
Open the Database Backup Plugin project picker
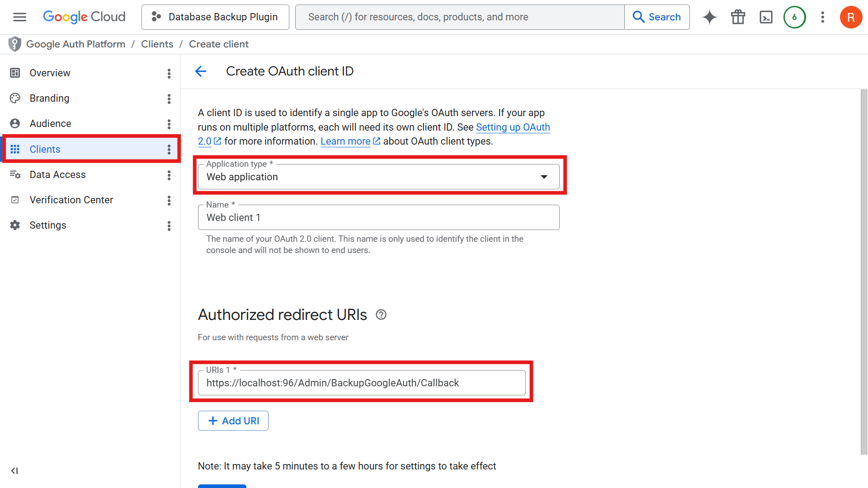215,17
